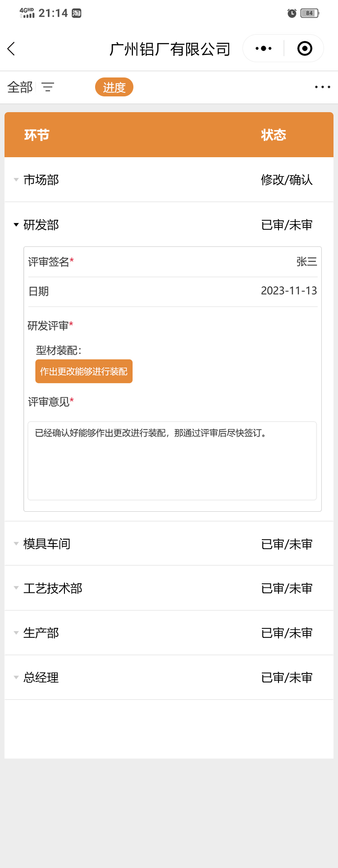Tap the date value 2023-11-13
This screenshot has height=868, width=338.
click(289, 291)
